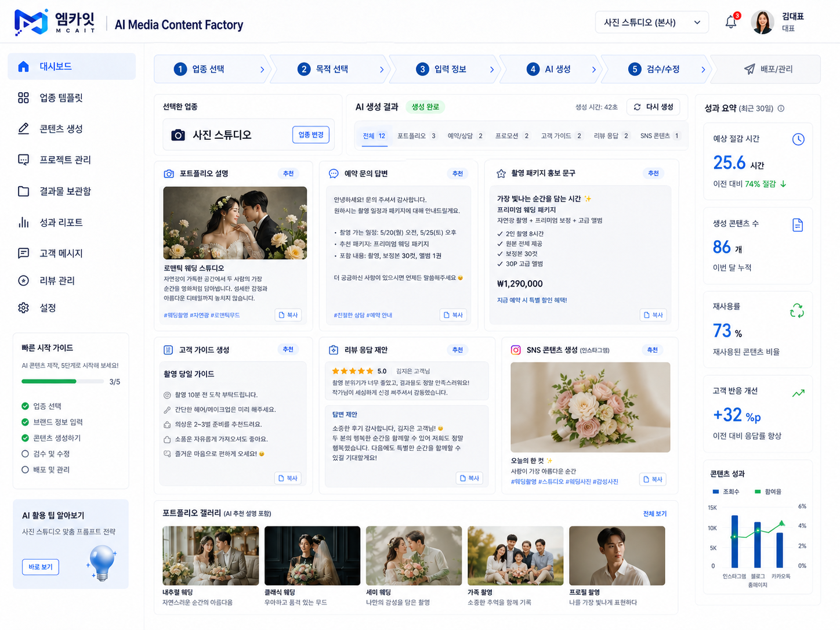
Task: Toggle 콘텐츠 생성하기 guide check
Action: (25, 438)
